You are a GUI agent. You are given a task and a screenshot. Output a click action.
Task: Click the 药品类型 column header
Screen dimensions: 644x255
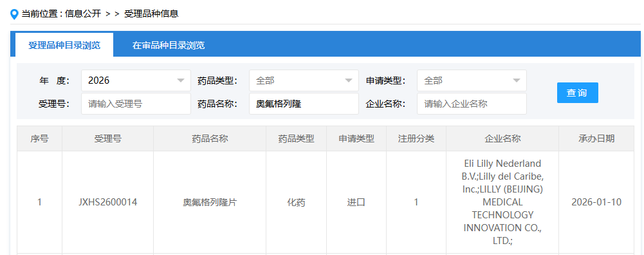(x=296, y=138)
